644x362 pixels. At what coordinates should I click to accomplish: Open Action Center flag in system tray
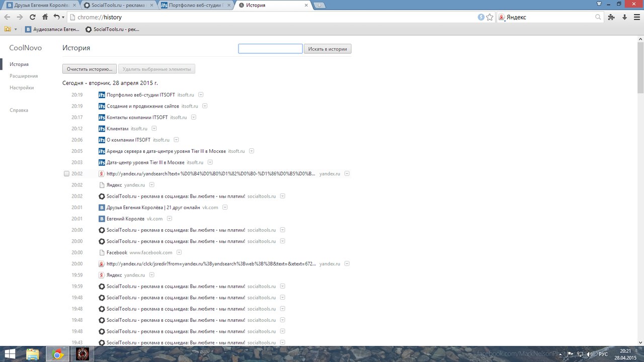tap(571, 354)
